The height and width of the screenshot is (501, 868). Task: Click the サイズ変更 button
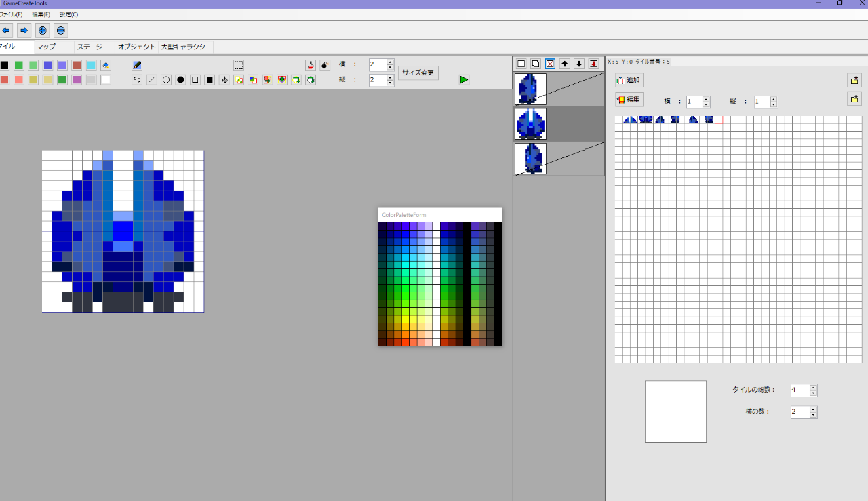tap(418, 73)
